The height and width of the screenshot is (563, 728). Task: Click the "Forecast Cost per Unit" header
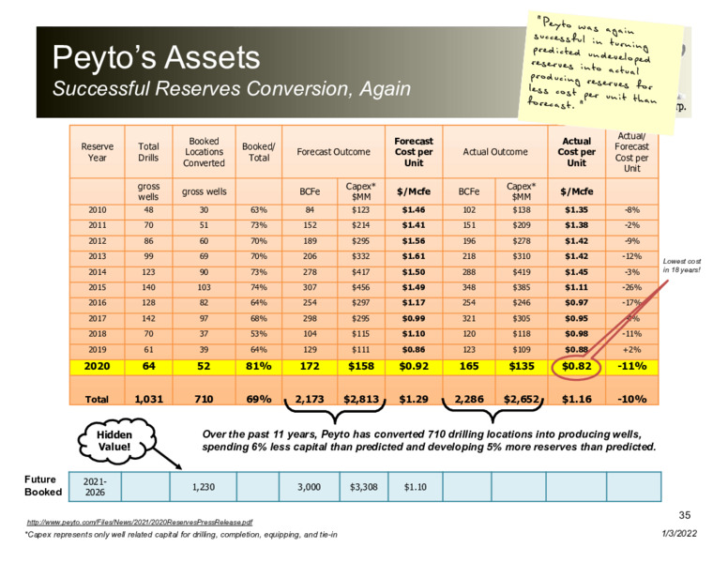point(414,152)
